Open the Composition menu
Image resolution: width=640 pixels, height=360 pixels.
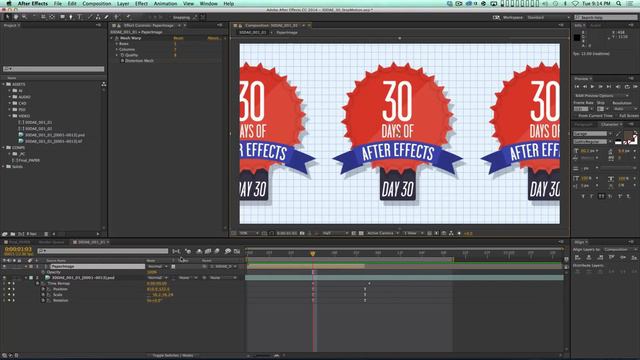(x=97, y=4)
